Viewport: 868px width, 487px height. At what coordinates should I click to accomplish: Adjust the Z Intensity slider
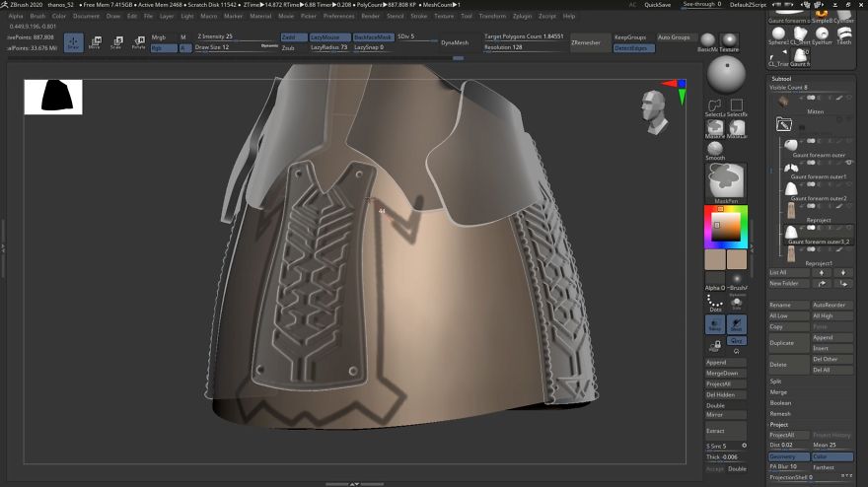(238, 36)
